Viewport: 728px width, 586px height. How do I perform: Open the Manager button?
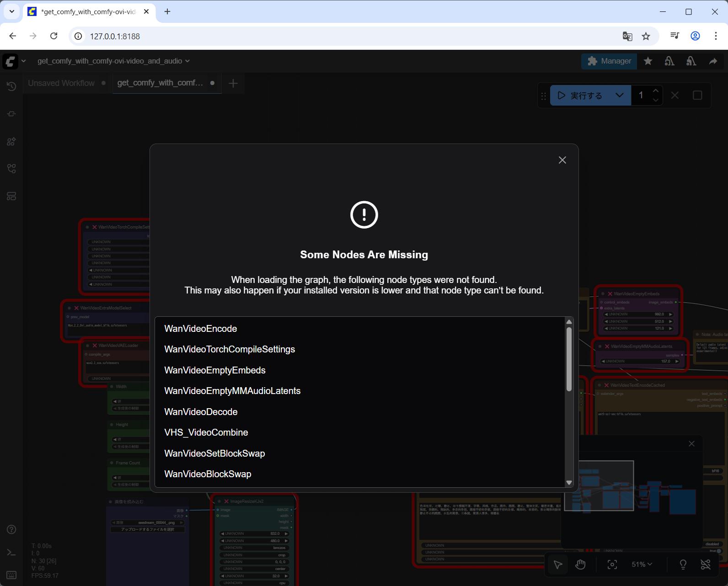609,61
